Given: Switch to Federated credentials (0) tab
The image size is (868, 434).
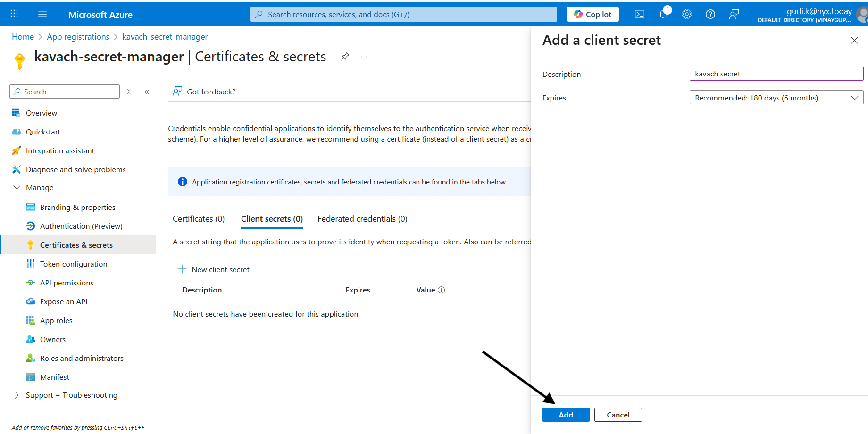Looking at the screenshot, I should (362, 219).
